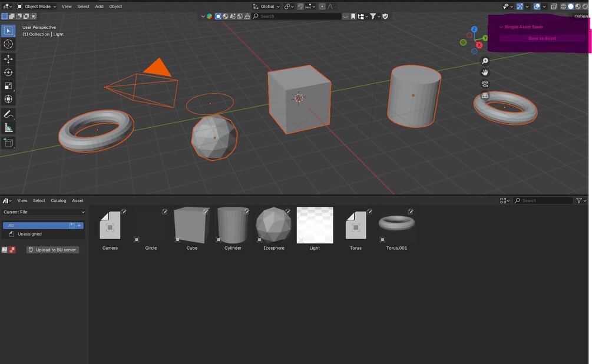Viewport: 592px width, 364px height.
Task: Select the Measure tool
Action: (8, 127)
